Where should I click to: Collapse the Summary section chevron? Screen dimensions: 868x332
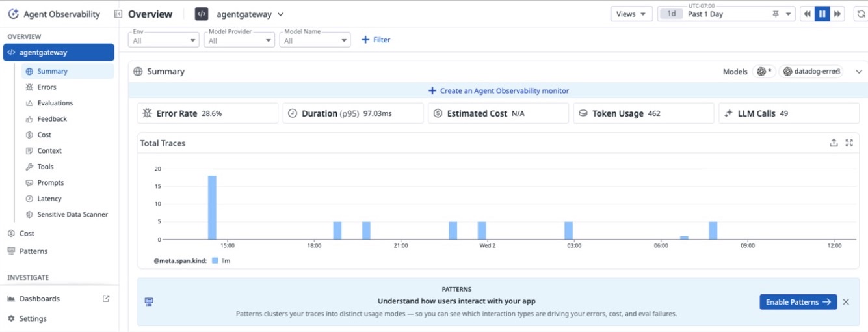pos(859,72)
